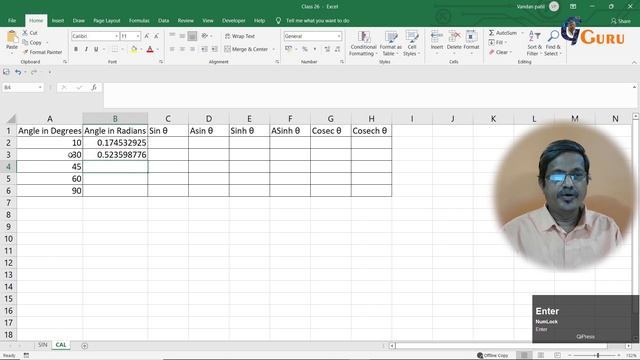The height and width of the screenshot is (360, 640).
Task: Cut the selected cells
Action: [x=30, y=33]
